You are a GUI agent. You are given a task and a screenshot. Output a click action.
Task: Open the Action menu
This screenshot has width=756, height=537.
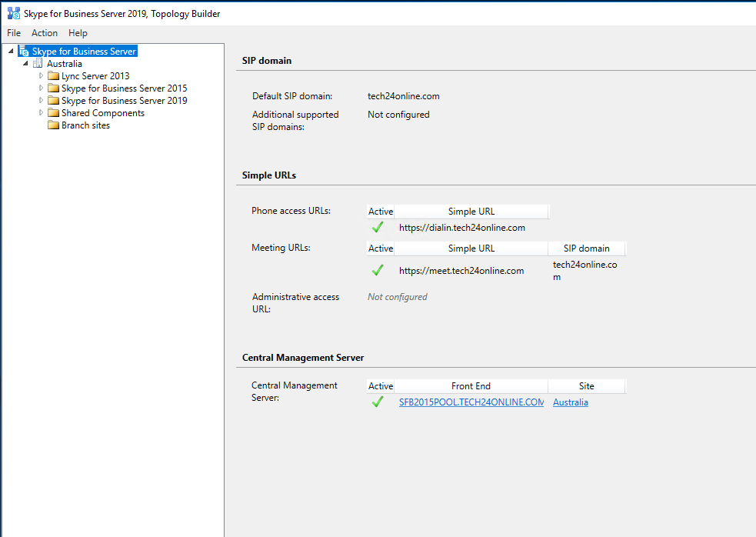click(44, 33)
